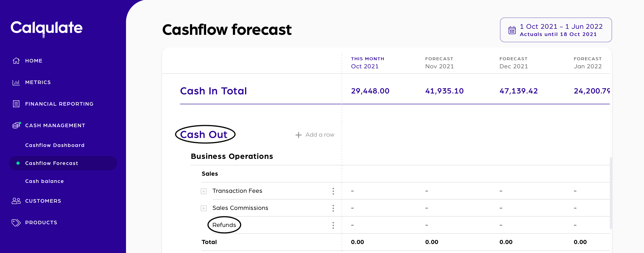644x253 pixels.
Task: Click the Calqulate logo
Action: tap(47, 28)
